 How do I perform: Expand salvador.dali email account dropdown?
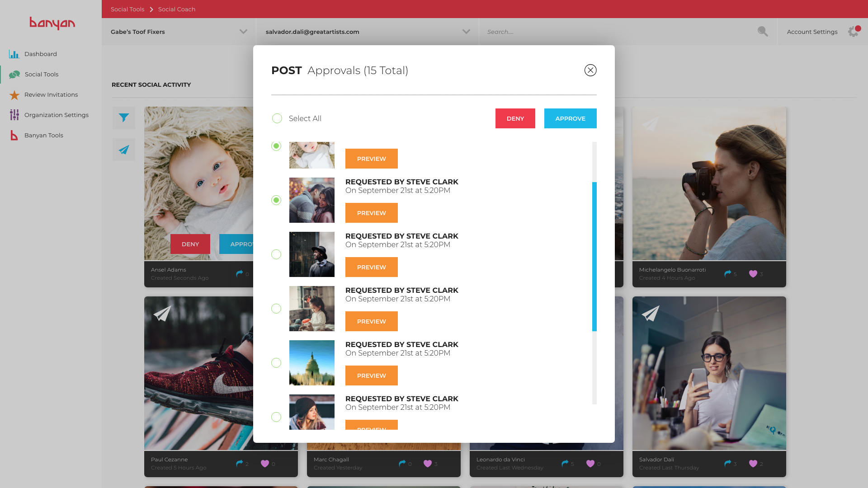(x=466, y=32)
